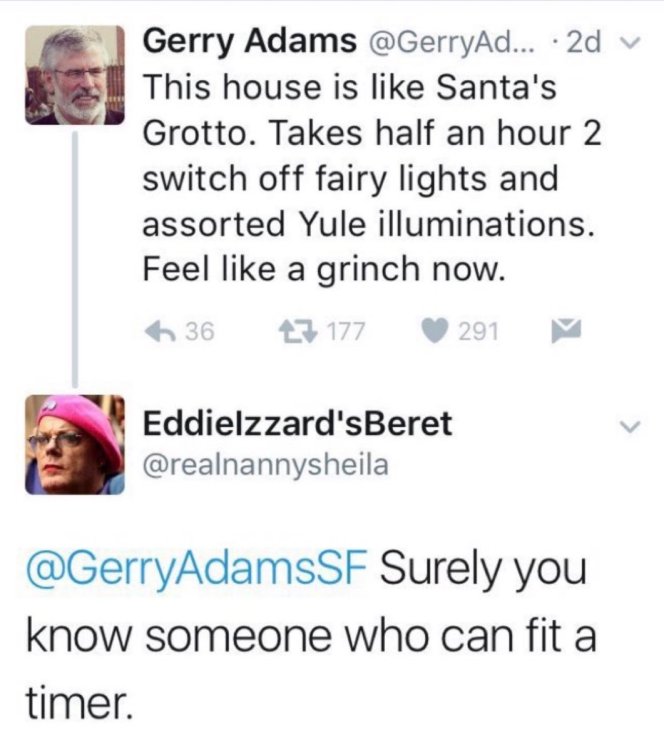The height and width of the screenshot is (750, 664).
Task: Click the reply count 36
Action: (197, 332)
